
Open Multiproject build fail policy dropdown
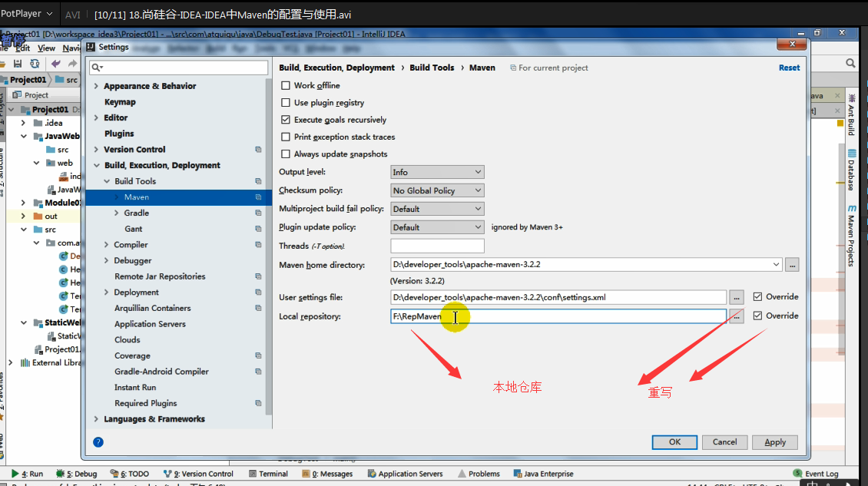(437, 209)
